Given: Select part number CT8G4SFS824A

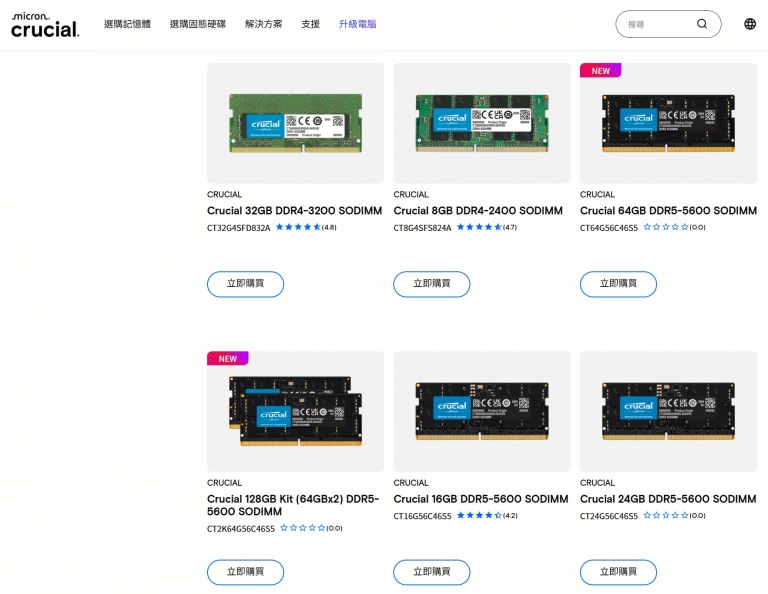Looking at the screenshot, I should [x=422, y=228].
